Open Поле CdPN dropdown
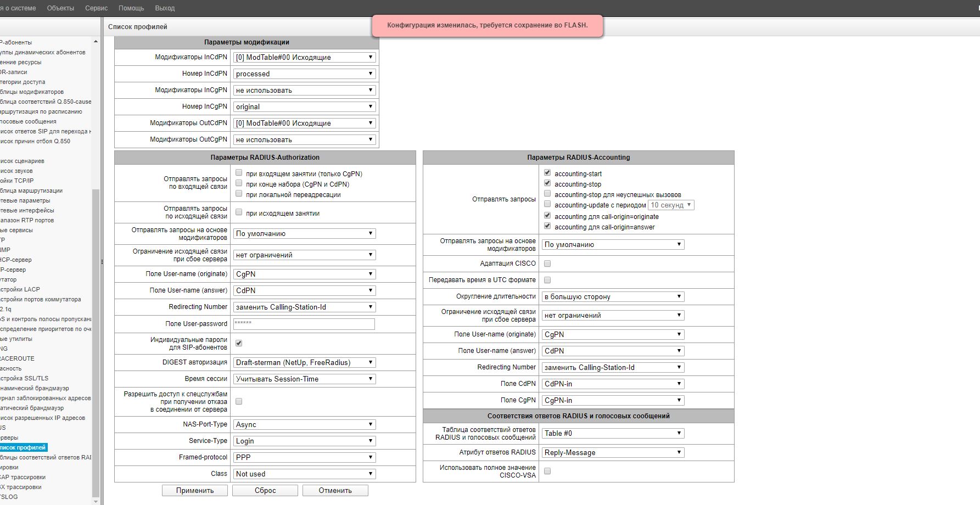The image size is (980, 505). (x=613, y=384)
